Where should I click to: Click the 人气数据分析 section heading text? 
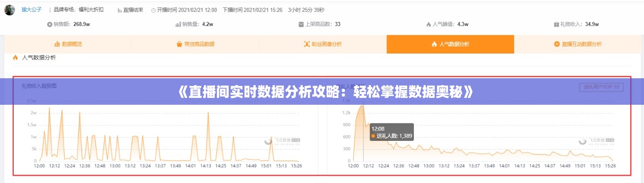[x=39, y=58]
